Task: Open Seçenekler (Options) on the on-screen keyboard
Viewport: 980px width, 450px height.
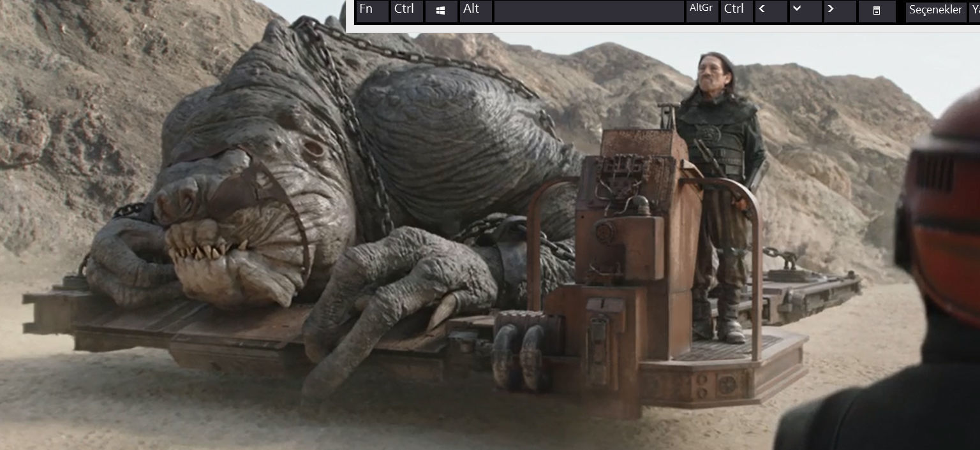Action: [936, 11]
